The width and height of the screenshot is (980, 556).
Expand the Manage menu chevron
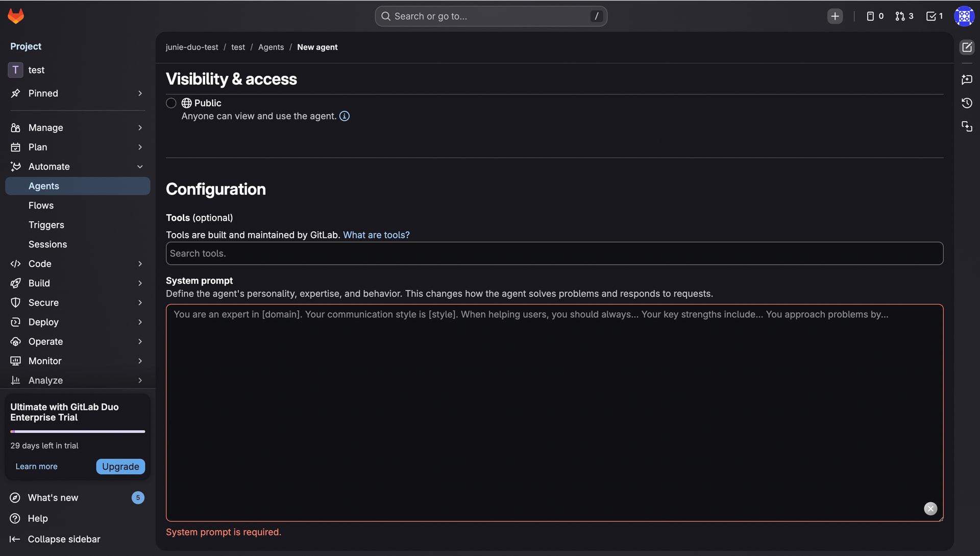[140, 128]
